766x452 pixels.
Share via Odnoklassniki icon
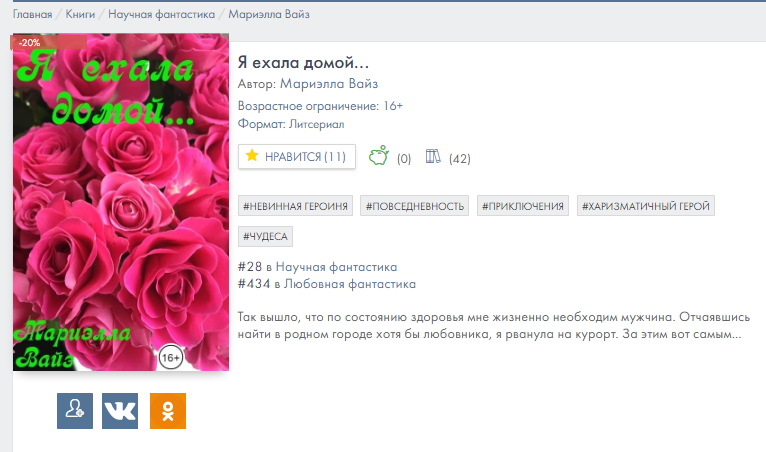(x=168, y=411)
